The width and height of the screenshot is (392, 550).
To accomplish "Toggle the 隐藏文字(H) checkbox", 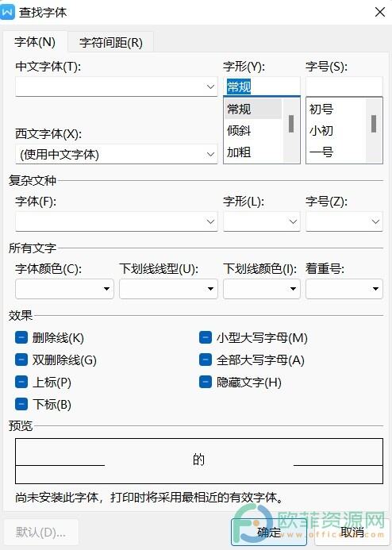I will (205, 382).
